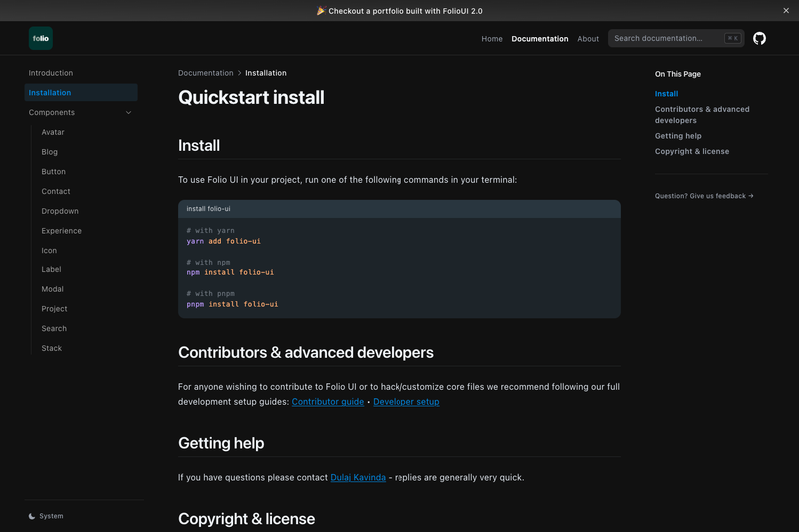
Task: Follow the Developer setup link
Action: (406, 402)
